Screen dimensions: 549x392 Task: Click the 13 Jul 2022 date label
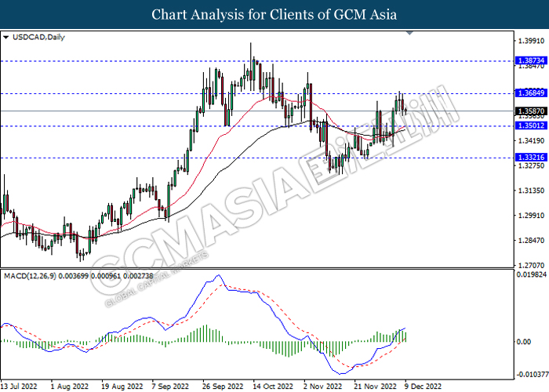pos(19,387)
